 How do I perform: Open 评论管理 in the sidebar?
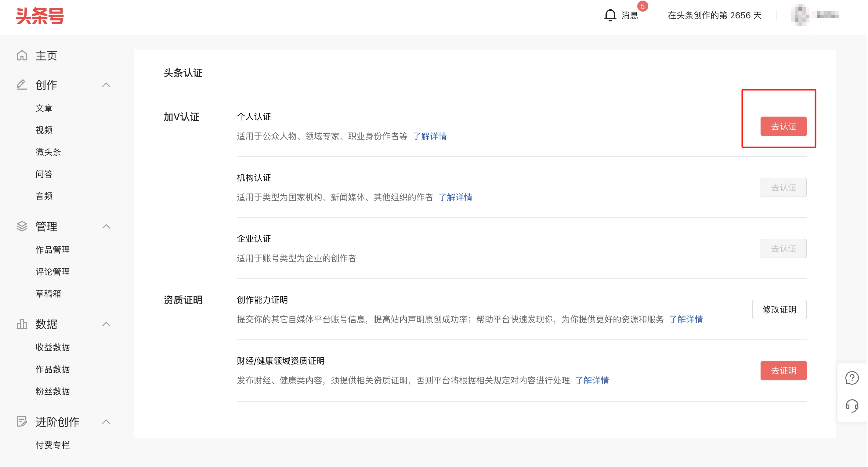(52, 272)
